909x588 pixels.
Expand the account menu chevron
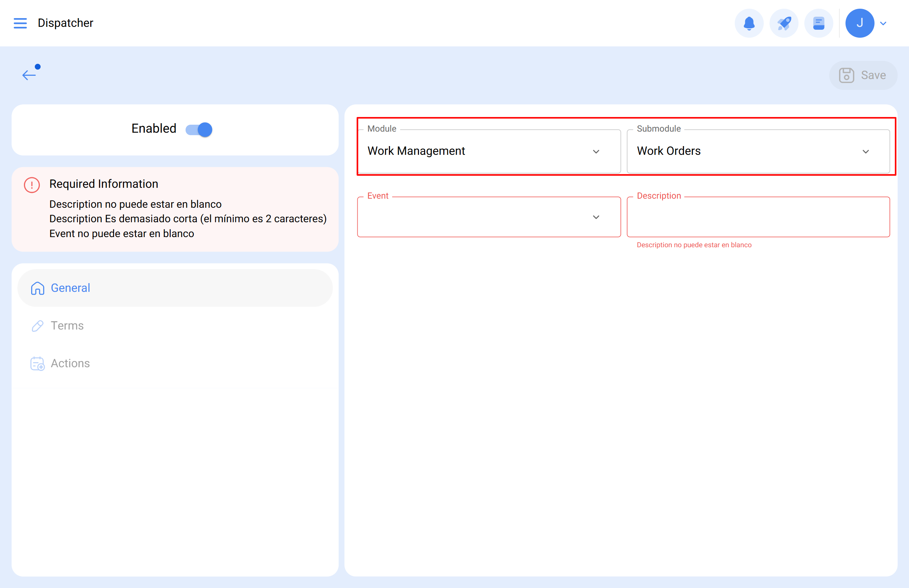[883, 24]
